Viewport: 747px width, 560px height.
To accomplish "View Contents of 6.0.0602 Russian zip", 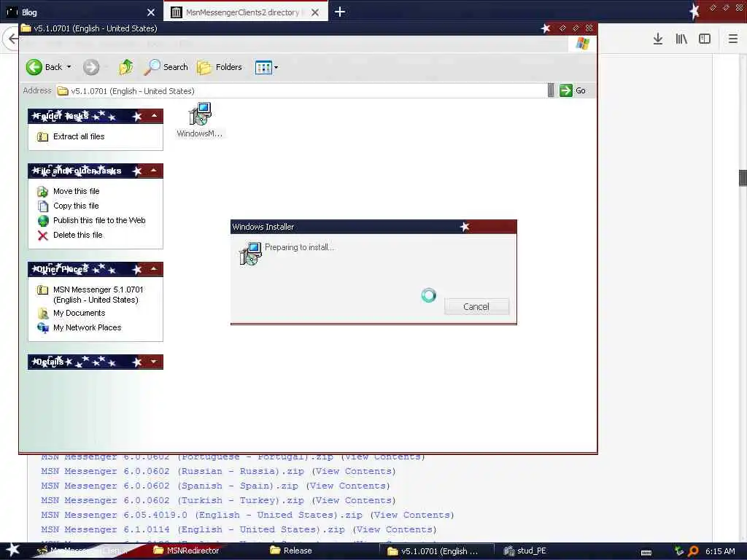I will 354,472.
